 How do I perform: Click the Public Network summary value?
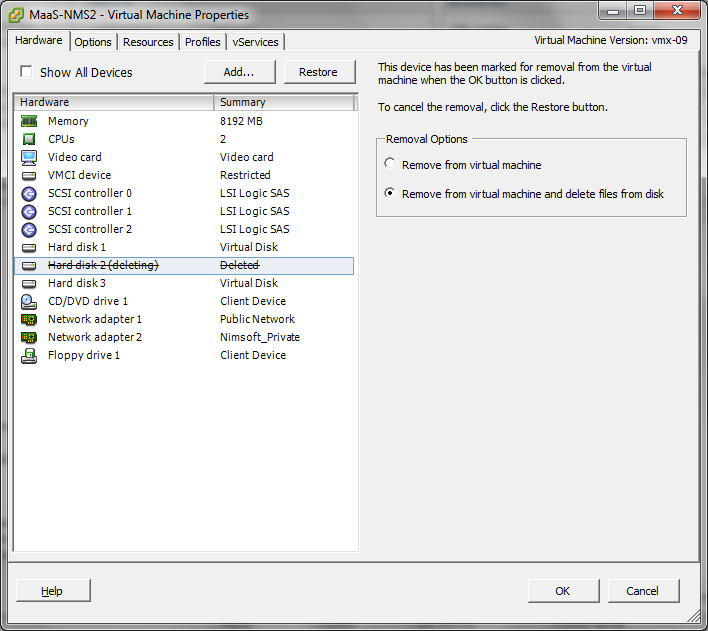click(257, 319)
